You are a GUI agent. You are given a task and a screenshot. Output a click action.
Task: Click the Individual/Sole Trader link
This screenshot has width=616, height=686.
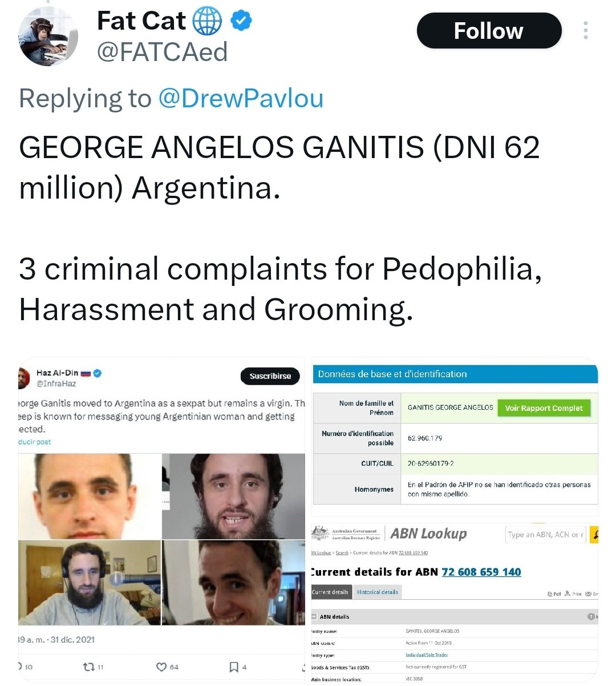coord(427,655)
